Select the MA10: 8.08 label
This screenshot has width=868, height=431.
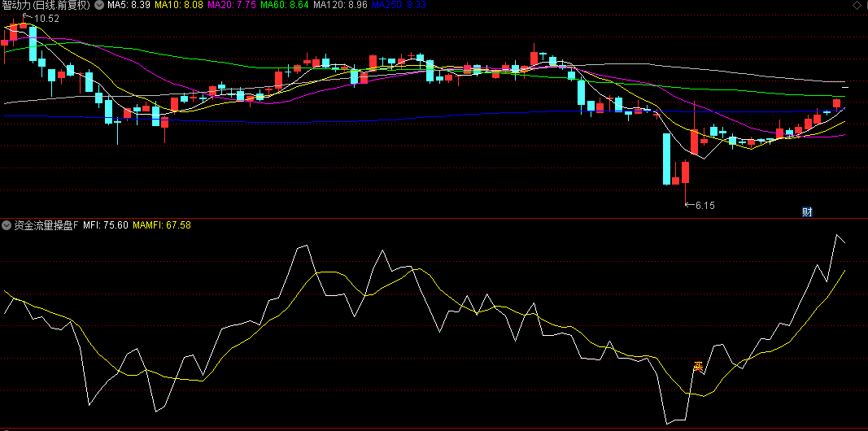point(178,6)
